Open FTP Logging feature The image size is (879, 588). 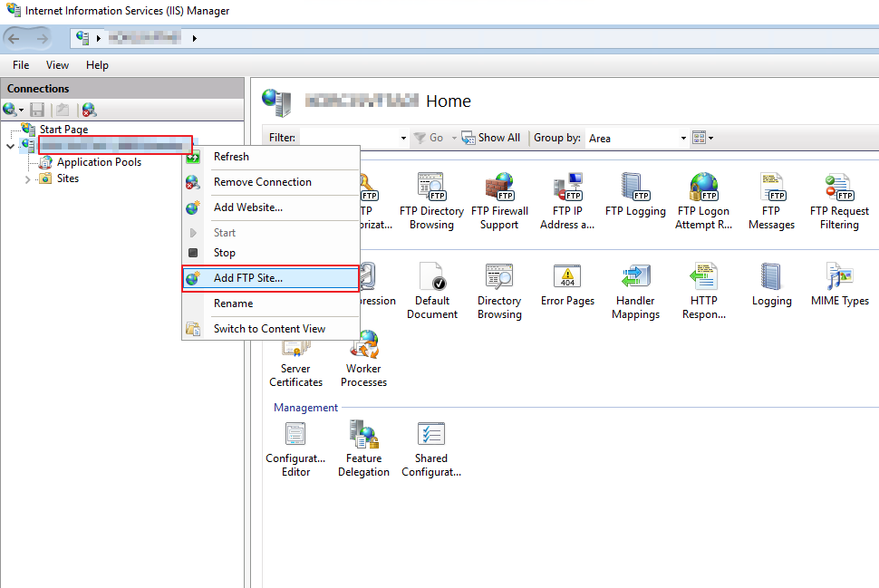click(635, 195)
